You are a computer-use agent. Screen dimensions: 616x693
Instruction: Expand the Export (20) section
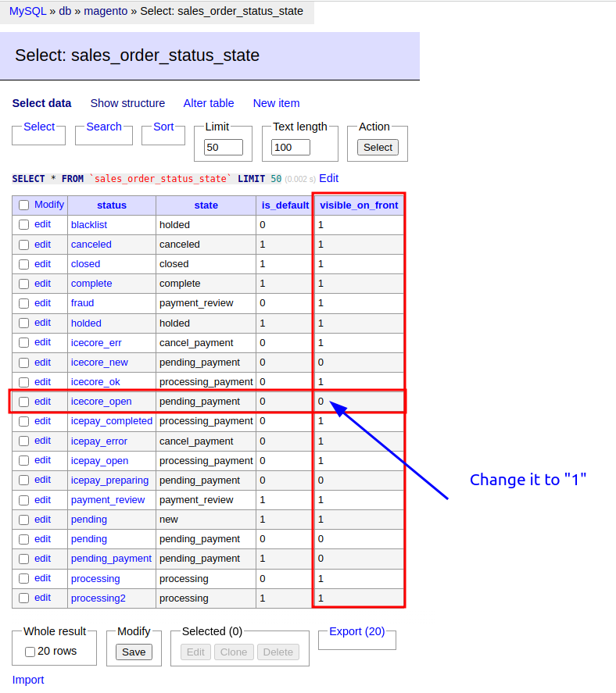(x=357, y=631)
